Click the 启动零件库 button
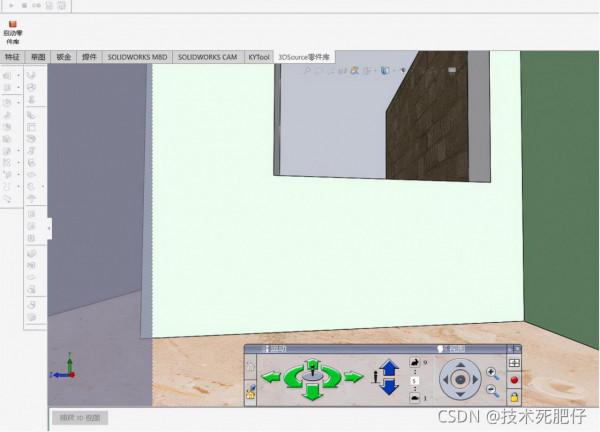 pos(13,33)
